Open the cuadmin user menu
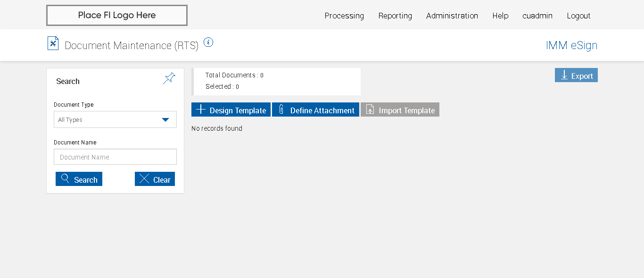The width and height of the screenshot is (644, 278). click(537, 16)
